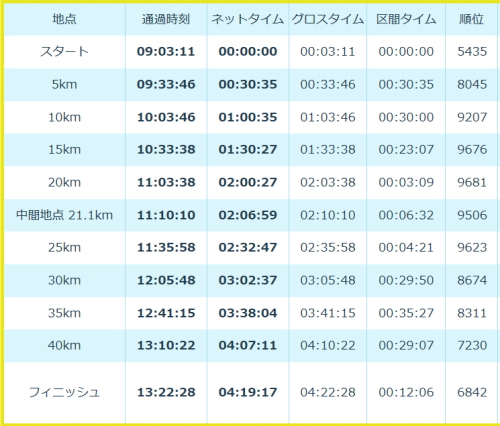500x426 pixels.
Task: Click the 中間地点 21.1km row label
Action: coord(64,215)
